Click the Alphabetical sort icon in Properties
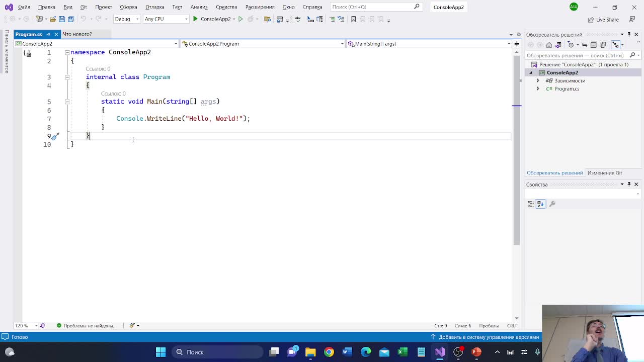This screenshot has height=362, width=644. (x=540, y=204)
